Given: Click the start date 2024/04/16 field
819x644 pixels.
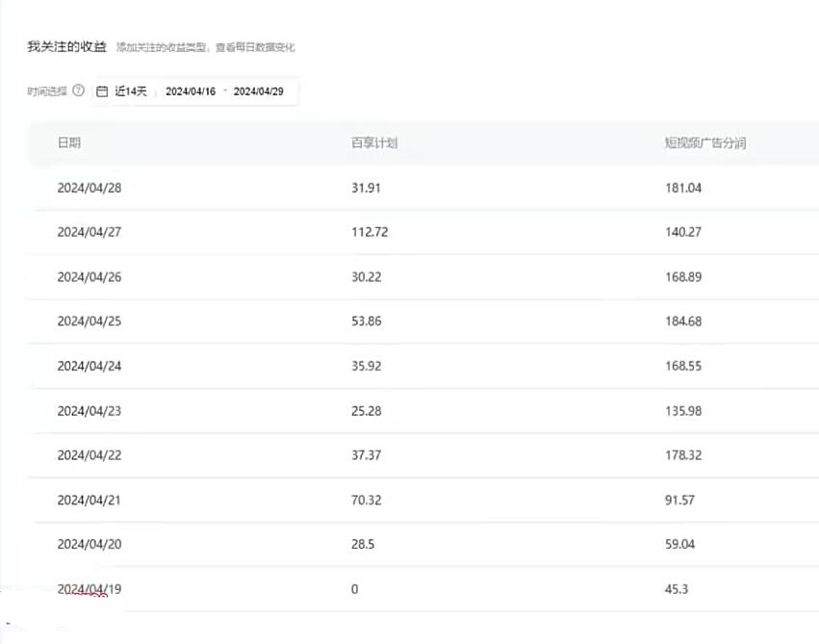Looking at the screenshot, I should pyautogui.click(x=191, y=91).
